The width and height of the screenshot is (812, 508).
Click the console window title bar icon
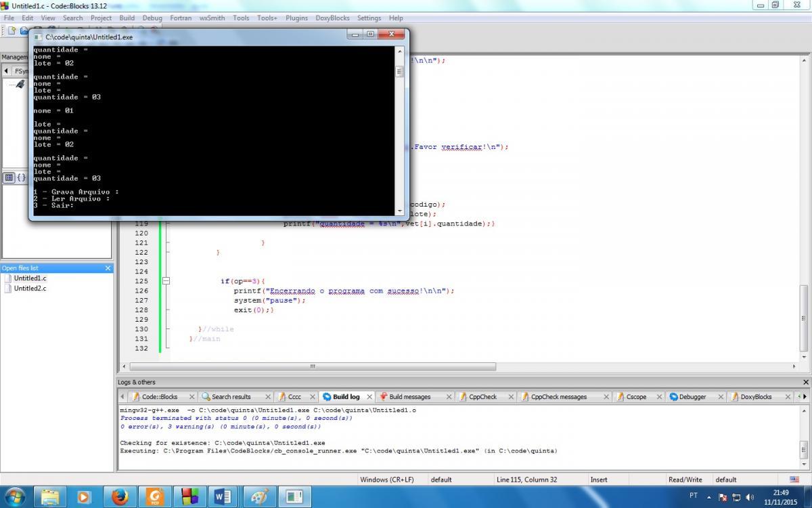(x=38, y=37)
